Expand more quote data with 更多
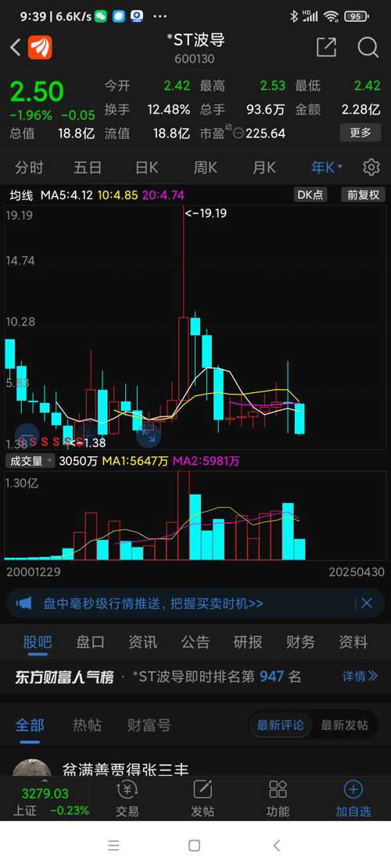Screen dimensions: 391x868 point(361,133)
